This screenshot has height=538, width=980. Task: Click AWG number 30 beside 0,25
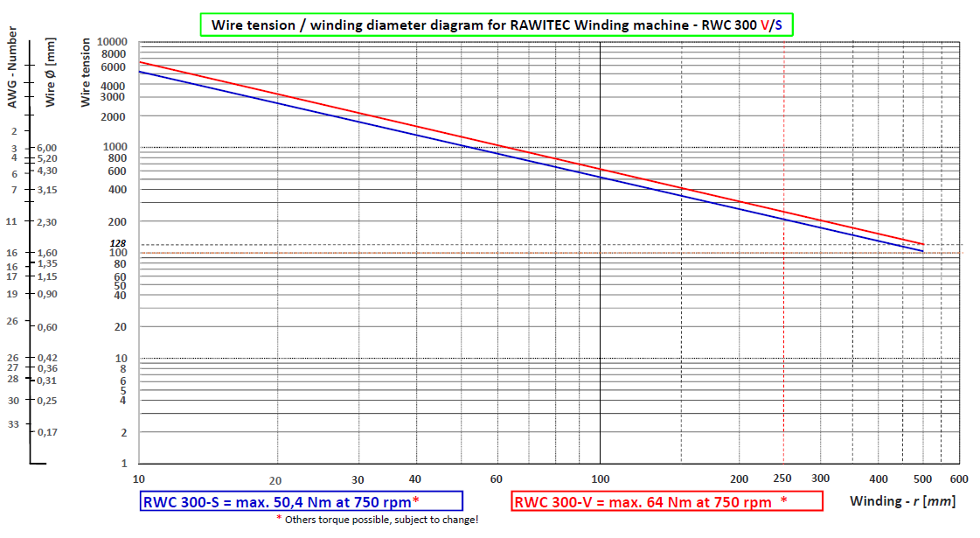13,401
